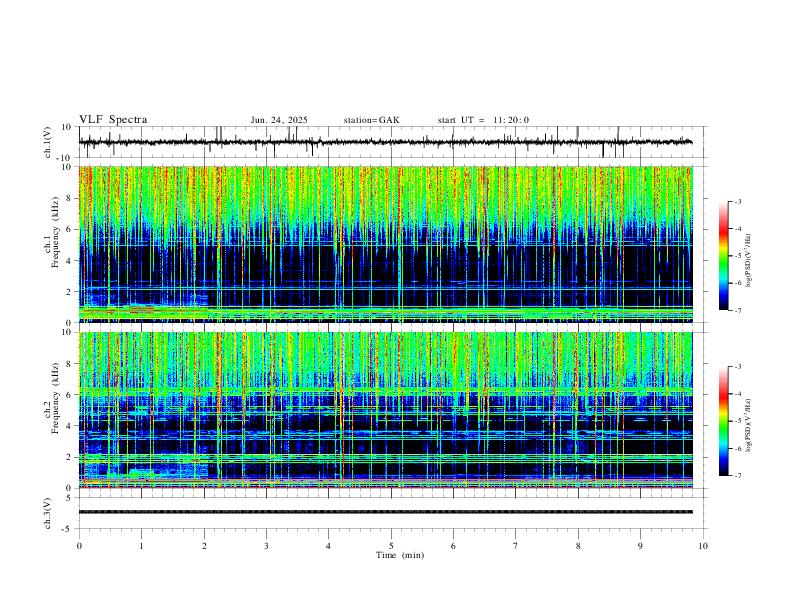Click the ch.1 spectrogram panel

click(386, 244)
